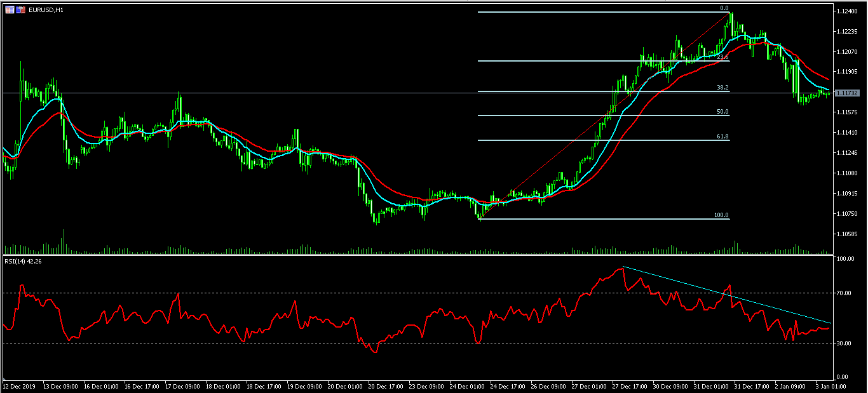Image resolution: width=868 pixels, height=393 pixels.
Task: Click the RSI 0.00 scale value
Action: pyautogui.click(x=843, y=377)
